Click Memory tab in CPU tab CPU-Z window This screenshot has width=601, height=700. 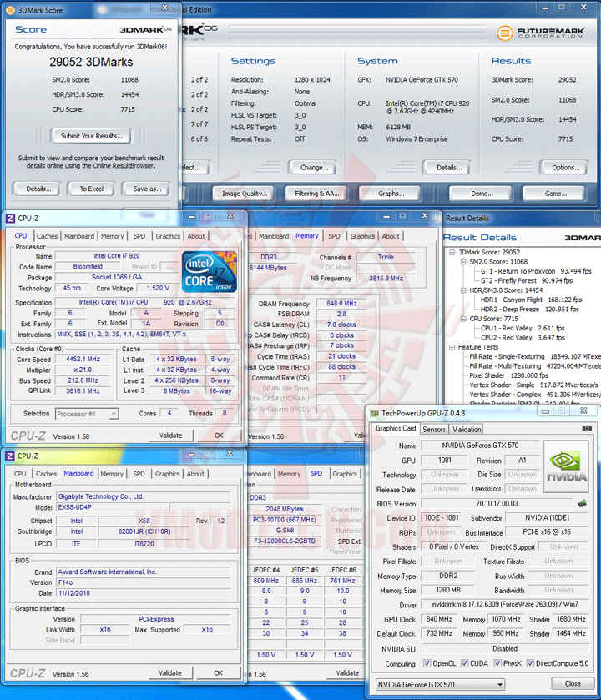point(112,236)
